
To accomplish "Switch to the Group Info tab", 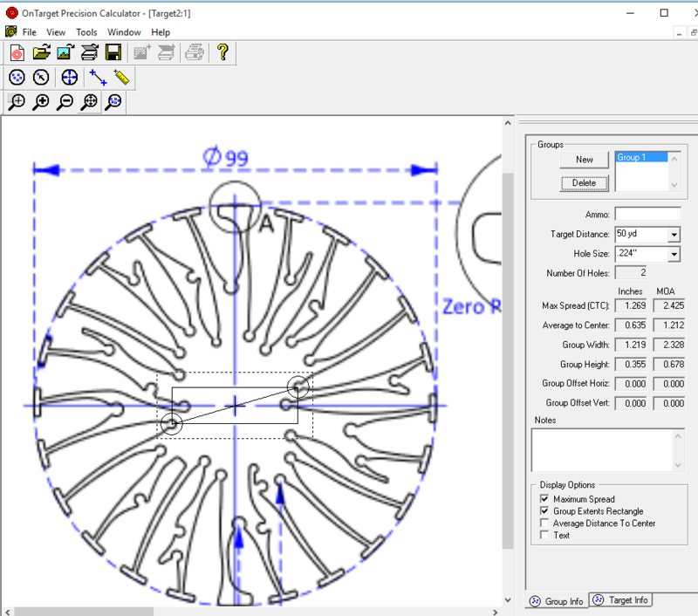I will (x=557, y=601).
